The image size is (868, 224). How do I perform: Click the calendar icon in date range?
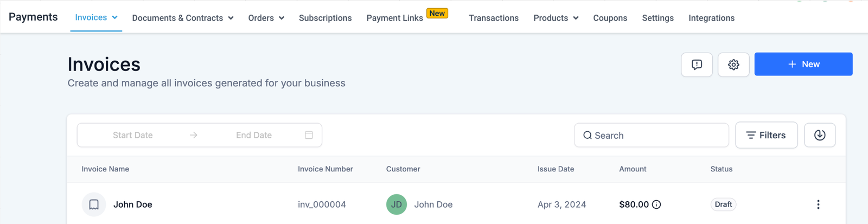coord(309,135)
